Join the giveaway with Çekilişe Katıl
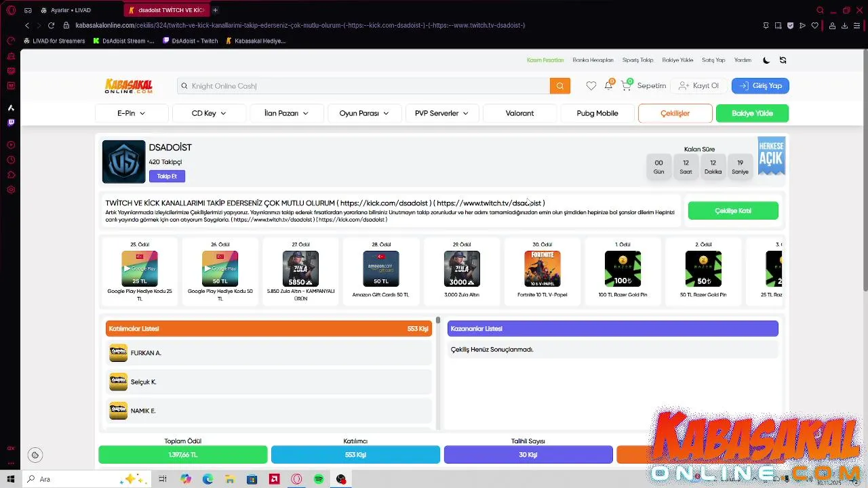The image size is (868, 488). tap(733, 211)
